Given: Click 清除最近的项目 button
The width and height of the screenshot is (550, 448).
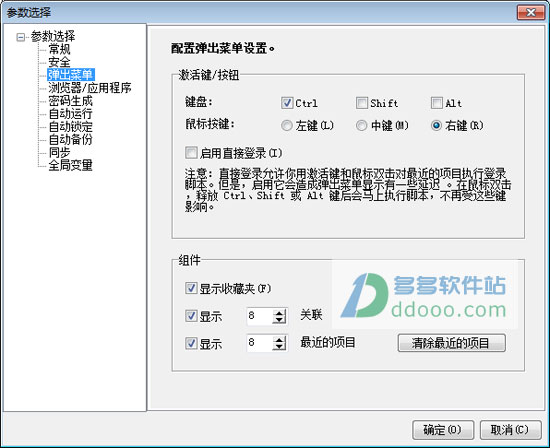Looking at the screenshot, I should click(x=451, y=343).
